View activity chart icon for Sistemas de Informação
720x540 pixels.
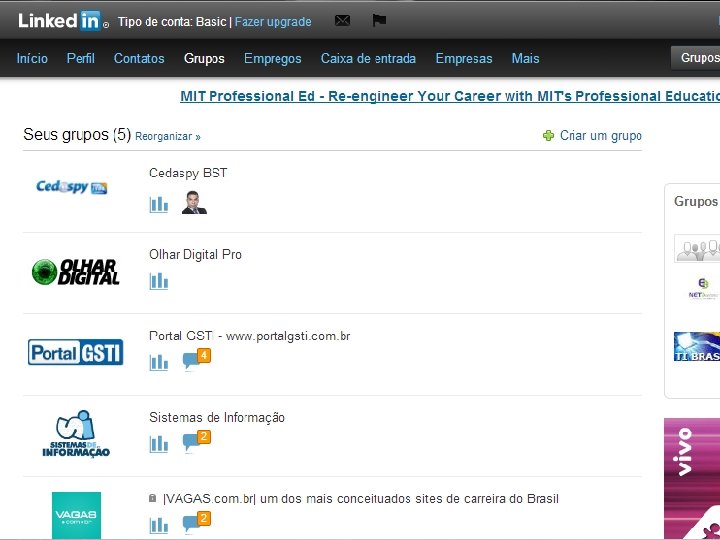(x=159, y=444)
